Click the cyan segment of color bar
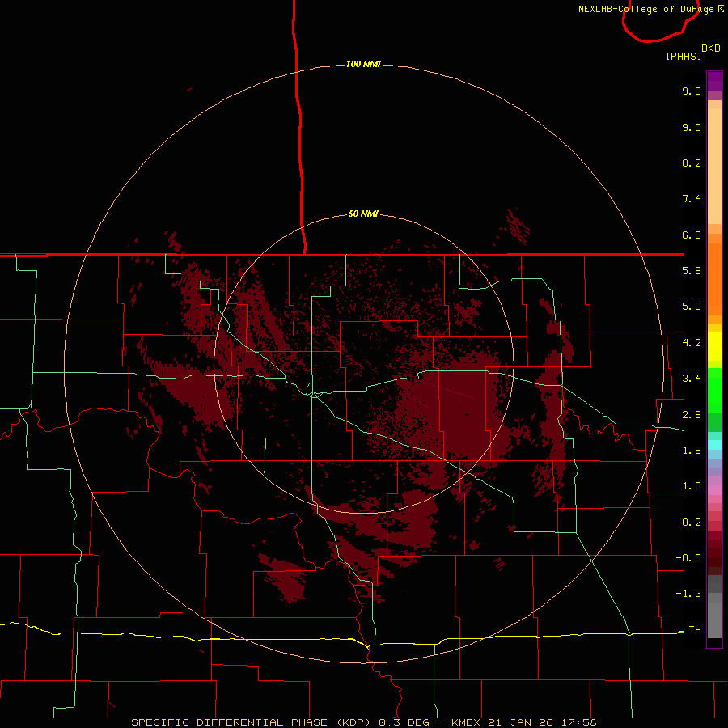 point(714,445)
